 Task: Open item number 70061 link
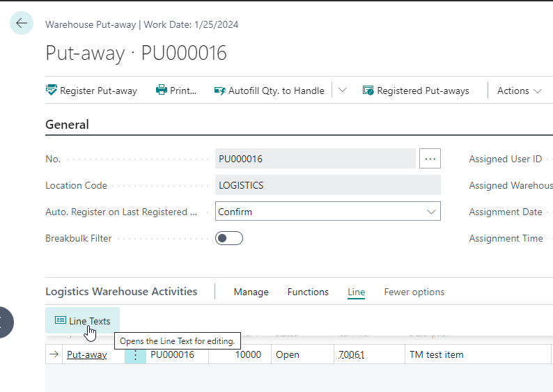[351, 354]
